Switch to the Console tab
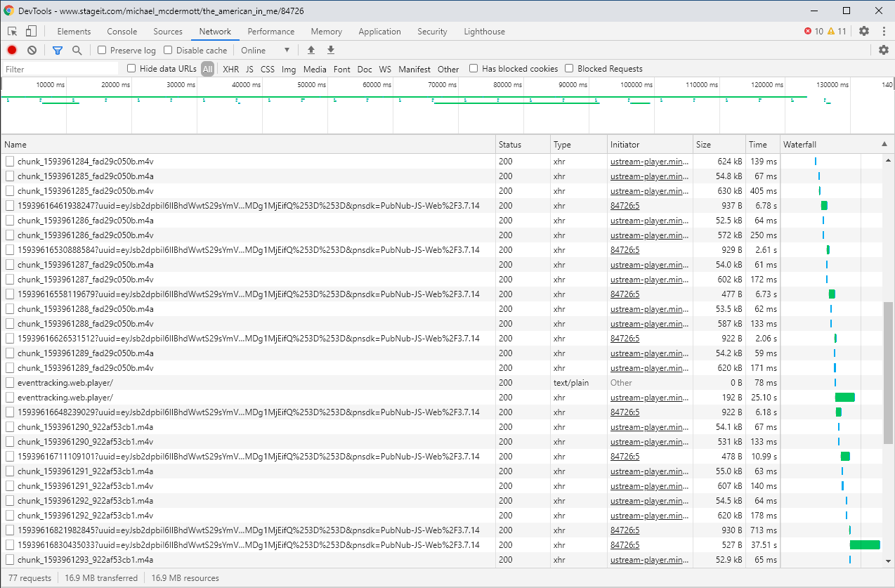This screenshot has height=588, width=895. [122, 32]
